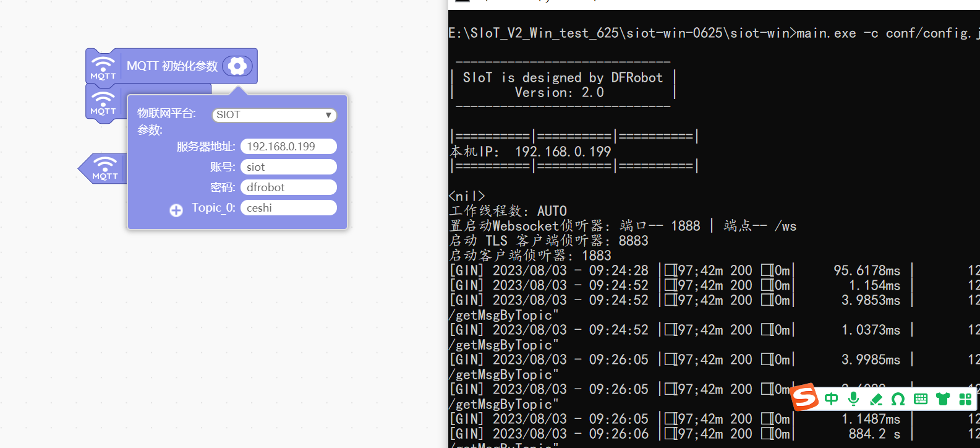980x448 pixels.
Task: Click the 3.9985ms latency value
Action: tap(871, 360)
